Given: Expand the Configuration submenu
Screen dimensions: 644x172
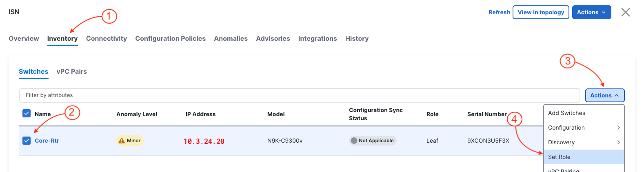Looking at the screenshot, I should (x=584, y=128).
